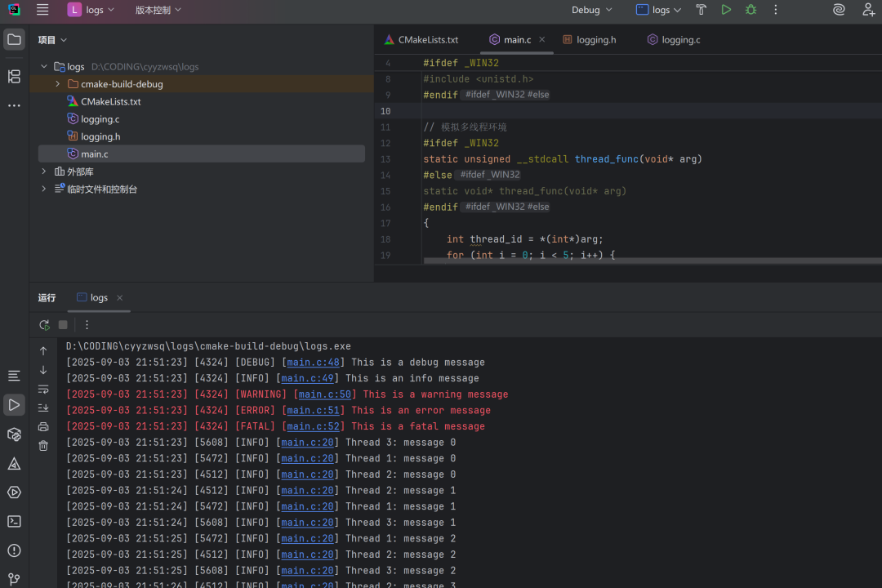Toggle scroll to end of console
Viewport: 882px width, 588px height.
pos(43,408)
